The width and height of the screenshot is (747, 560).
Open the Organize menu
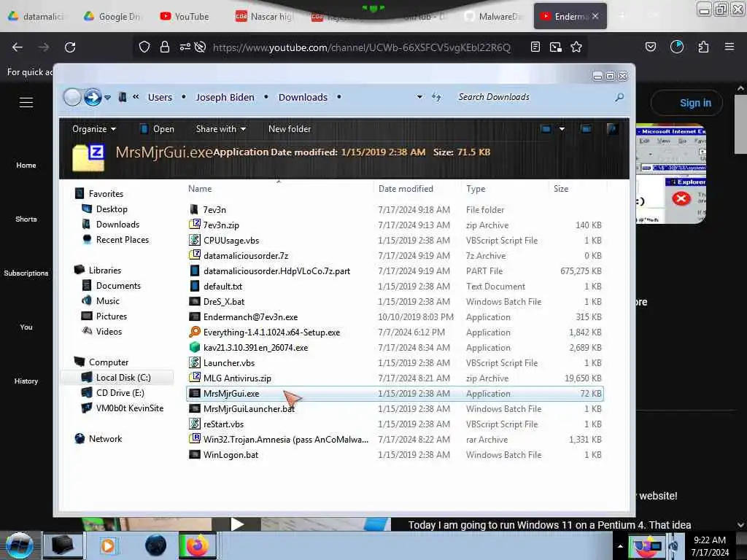(x=94, y=129)
